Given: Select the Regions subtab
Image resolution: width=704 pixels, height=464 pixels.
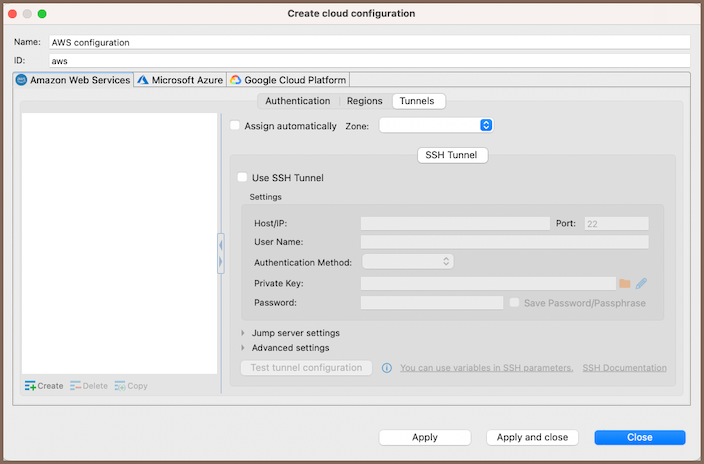Looking at the screenshot, I should pyautogui.click(x=364, y=101).
